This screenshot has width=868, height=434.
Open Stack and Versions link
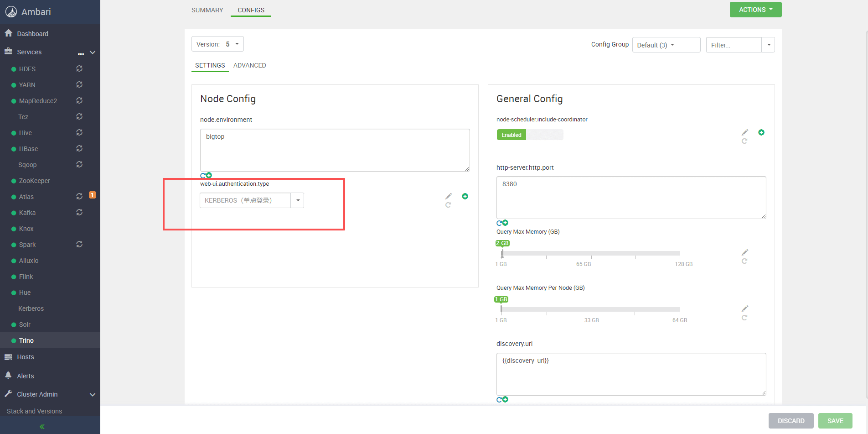(34, 411)
